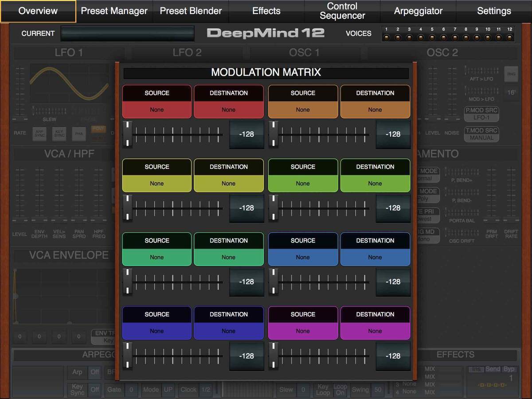Click the arpeggiator Swing value 50
The height and width of the screenshot is (399, 532).
pos(378,390)
